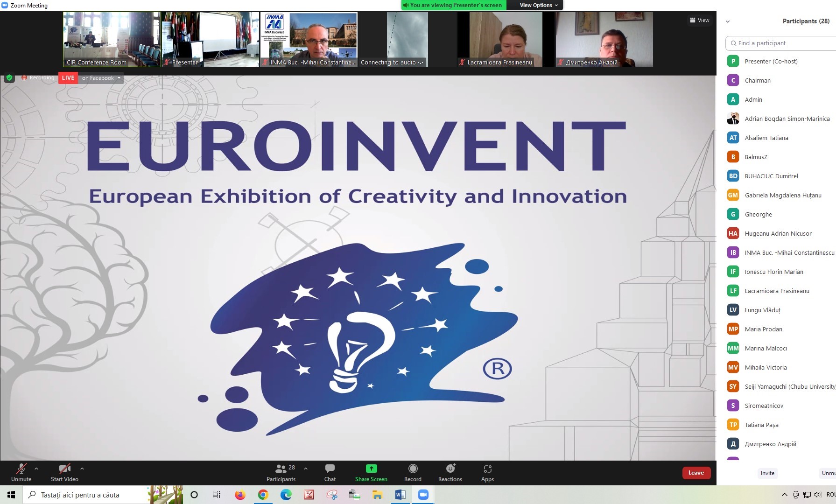Start Video in the Zoom toolbar
The height and width of the screenshot is (504, 836).
point(64,472)
